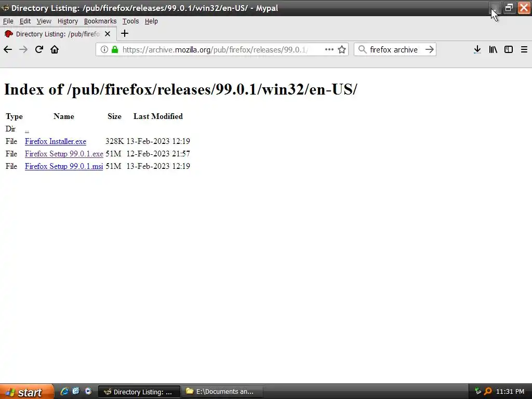Reload the current page
The width and height of the screenshot is (532, 399).
click(39, 49)
